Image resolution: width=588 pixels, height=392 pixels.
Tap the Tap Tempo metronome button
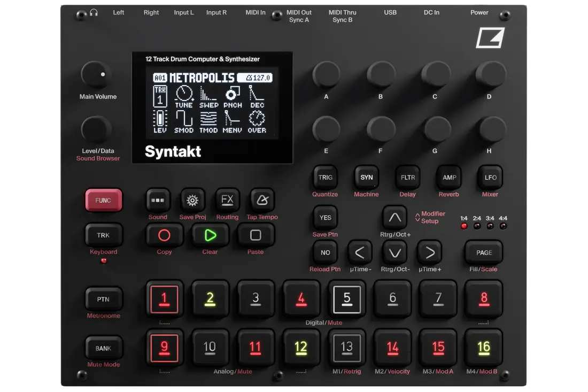click(262, 201)
